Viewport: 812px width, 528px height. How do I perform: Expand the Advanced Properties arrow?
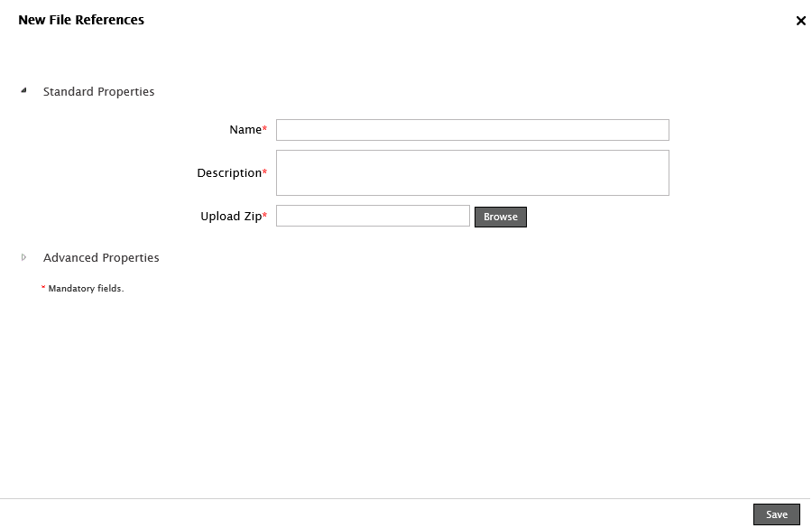point(24,257)
